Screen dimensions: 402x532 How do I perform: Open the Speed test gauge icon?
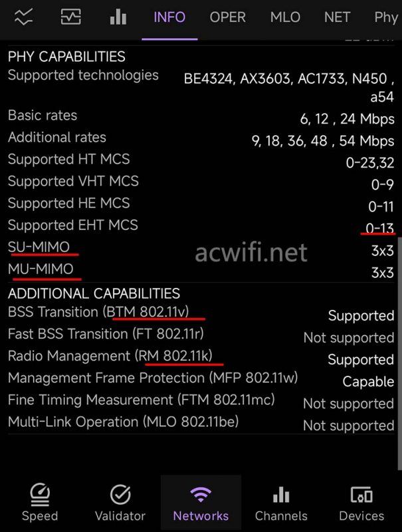point(41,495)
